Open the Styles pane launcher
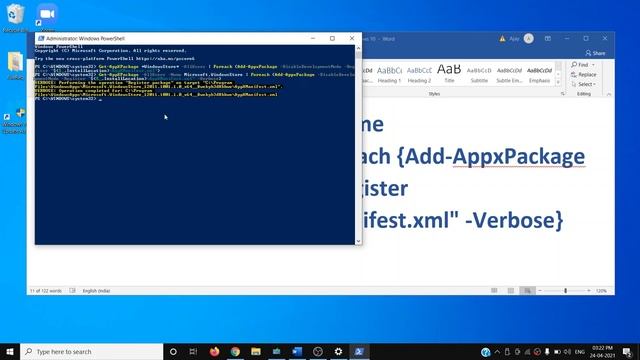Screen dimensions: 640x360 (x=563, y=93)
